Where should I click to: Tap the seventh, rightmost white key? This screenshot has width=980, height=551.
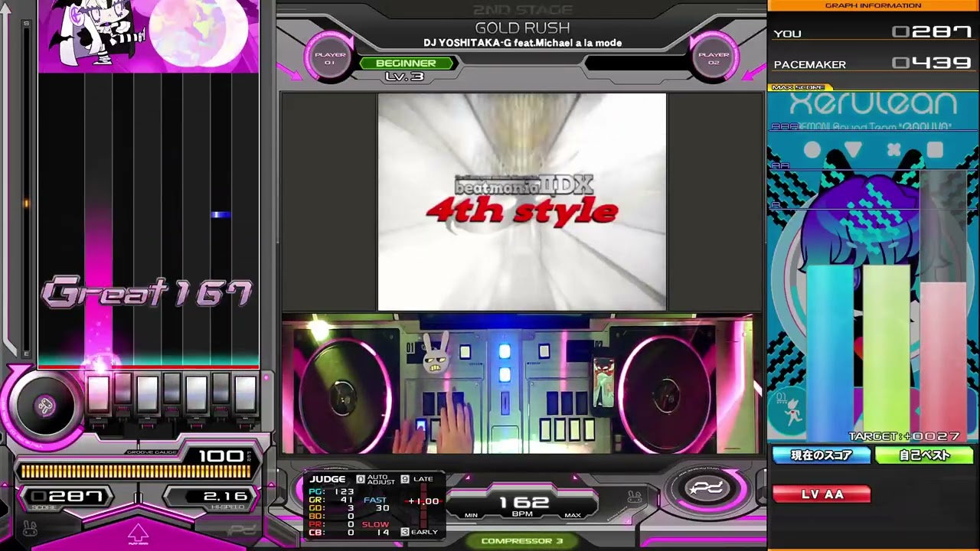pyautogui.click(x=245, y=395)
